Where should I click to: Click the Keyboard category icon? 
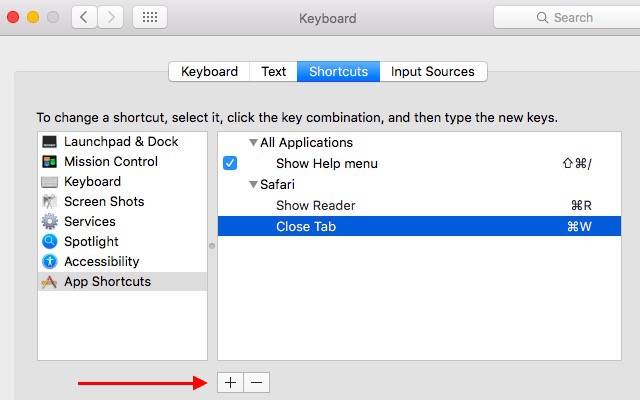click(x=49, y=182)
